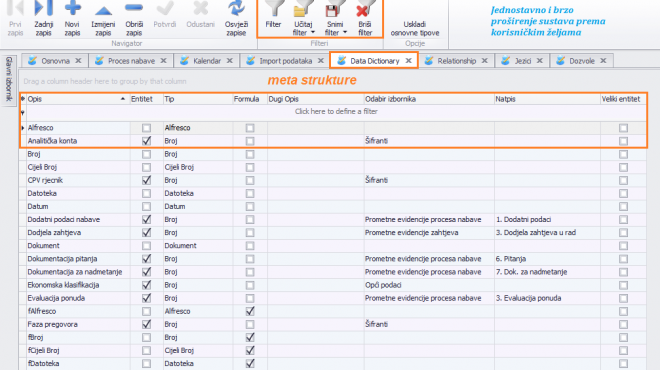Close the Proces nabave tab

pyautogui.click(x=163, y=61)
